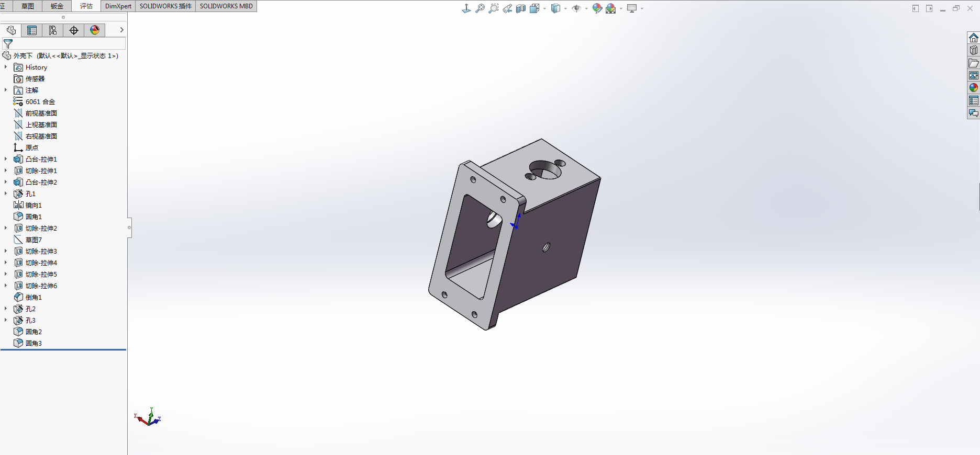Open the 草图 sketch ribbon tab
This screenshot has height=455, width=980.
coord(27,6)
